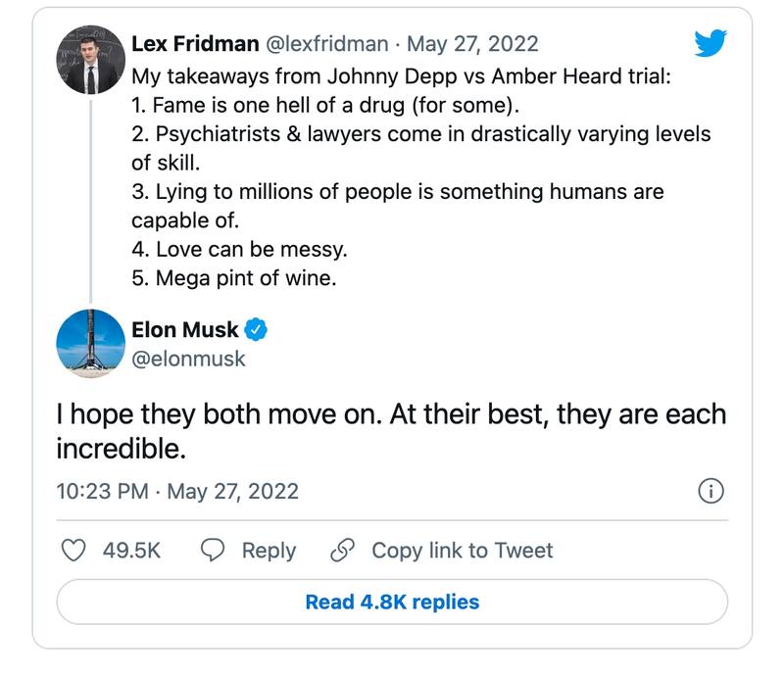Open the @elonmusk handle link

[188, 359]
